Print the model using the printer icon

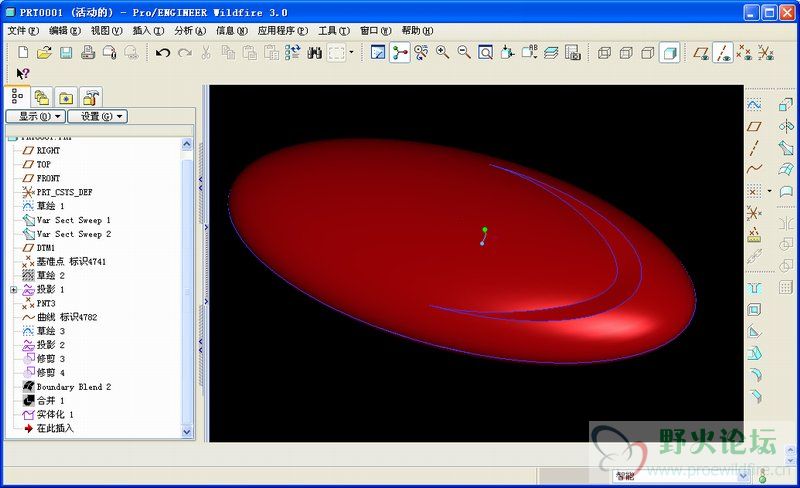point(88,53)
